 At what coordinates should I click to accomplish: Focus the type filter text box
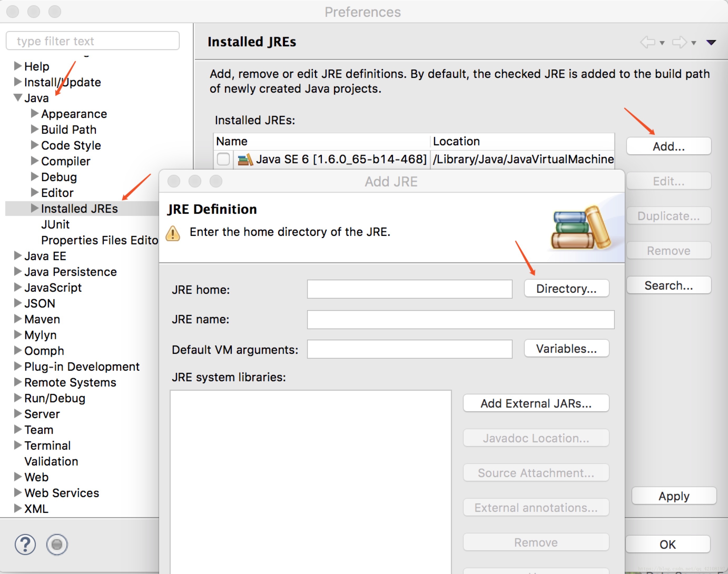(92, 41)
